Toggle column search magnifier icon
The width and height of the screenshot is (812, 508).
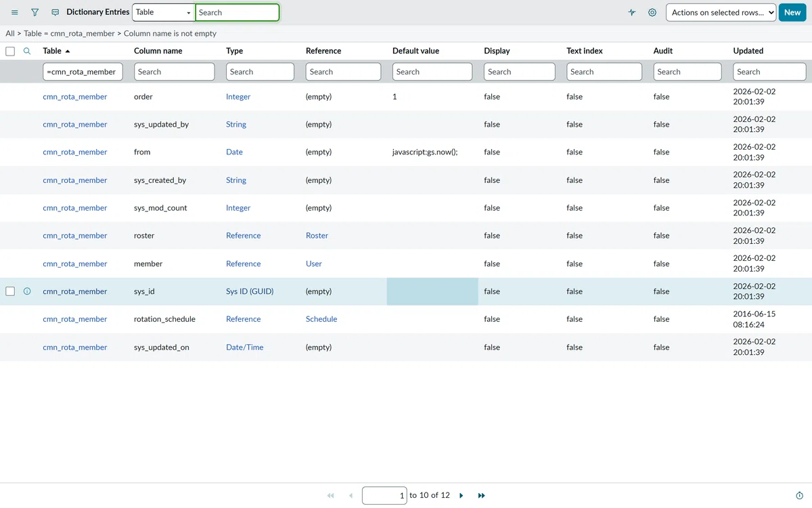27,51
